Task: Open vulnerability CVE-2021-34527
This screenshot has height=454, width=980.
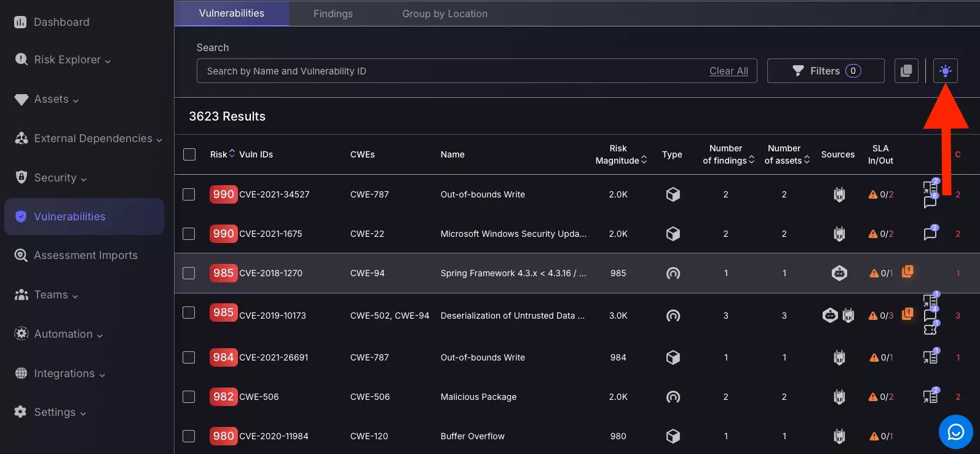Action: pyautogui.click(x=274, y=194)
